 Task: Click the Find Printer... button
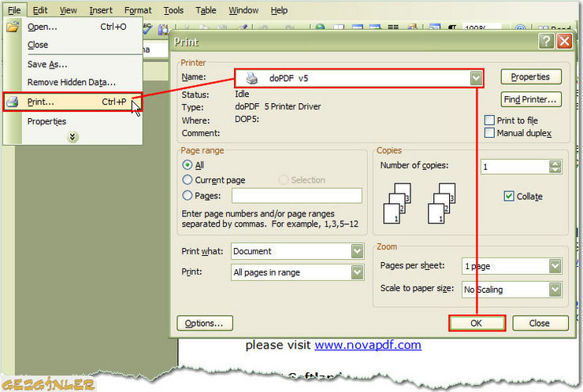pyautogui.click(x=530, y=100)
